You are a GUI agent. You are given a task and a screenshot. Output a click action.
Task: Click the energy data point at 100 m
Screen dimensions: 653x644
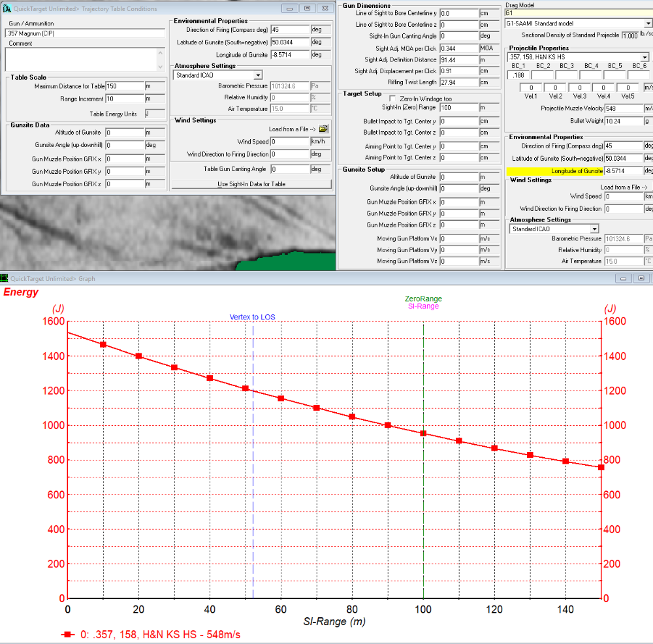click(x=423, y=434)
